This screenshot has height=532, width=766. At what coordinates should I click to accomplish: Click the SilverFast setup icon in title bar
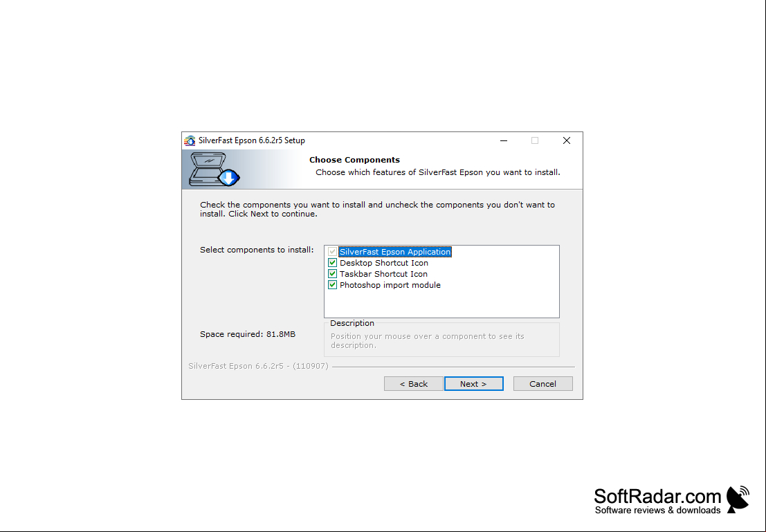pyautogui.click(x=190, y=140)
